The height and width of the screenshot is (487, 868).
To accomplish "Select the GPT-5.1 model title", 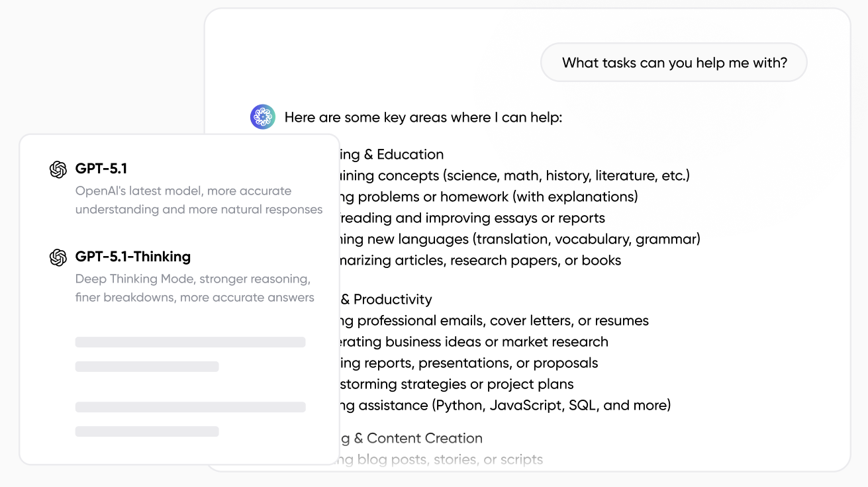I will [x=101, y=169].
